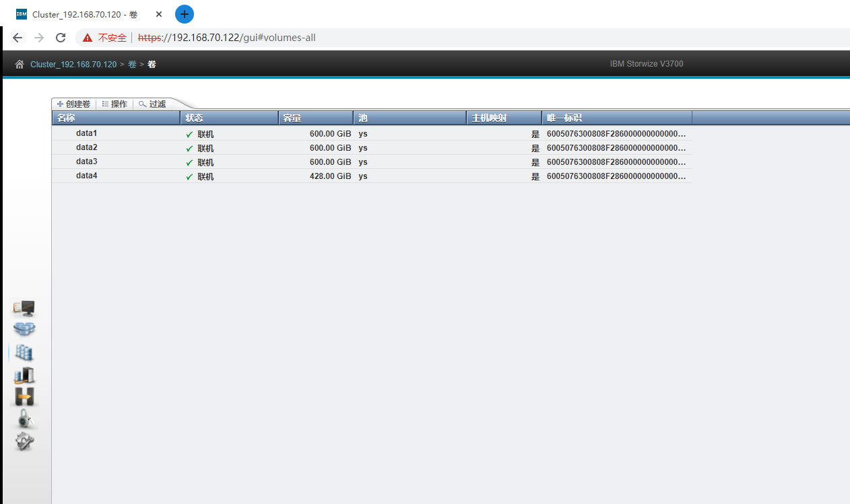Open the Hosts sidebar icon
This screenshot has height=504, width=850.
[x=24, y=375]
